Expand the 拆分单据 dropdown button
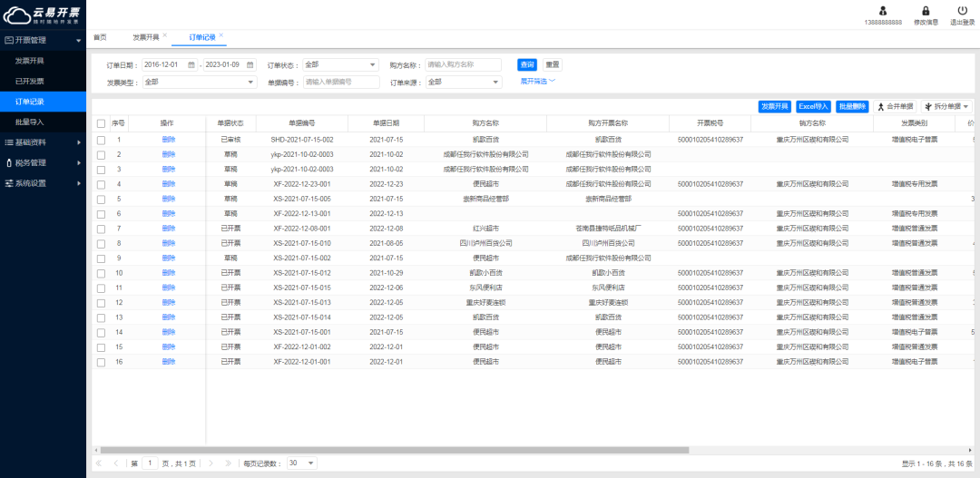The width and height of the screenshot is (980, 478). [946, 106]
